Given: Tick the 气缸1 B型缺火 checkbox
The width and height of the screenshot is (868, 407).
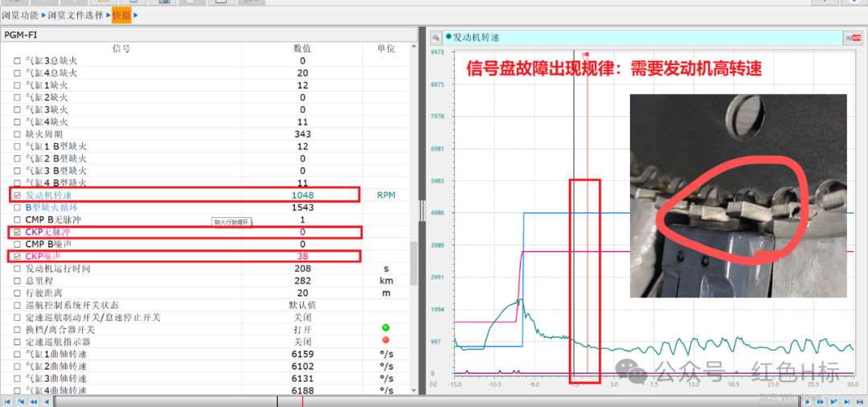Looking at the screenshot, I should click(17, 146).
